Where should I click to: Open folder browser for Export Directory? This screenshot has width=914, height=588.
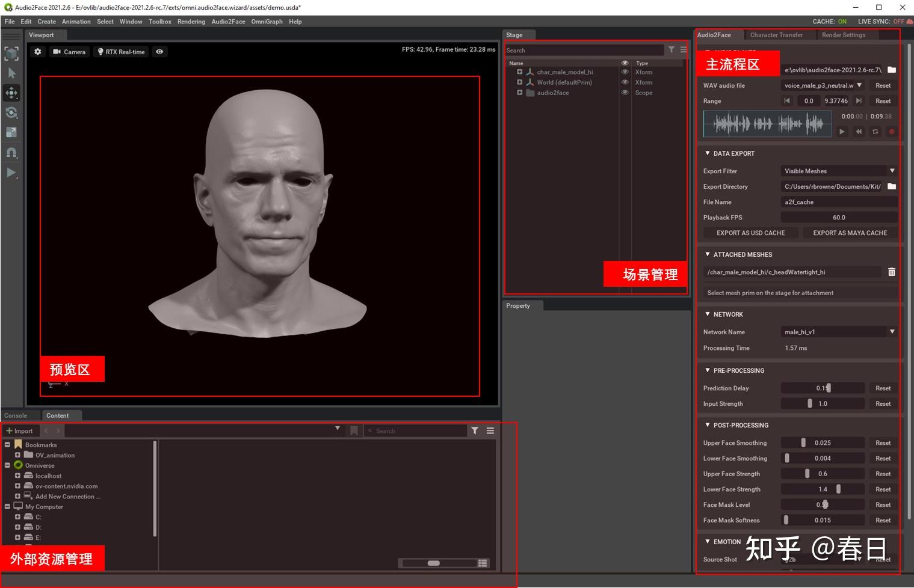pyautogui.click(x=891, y=187)
